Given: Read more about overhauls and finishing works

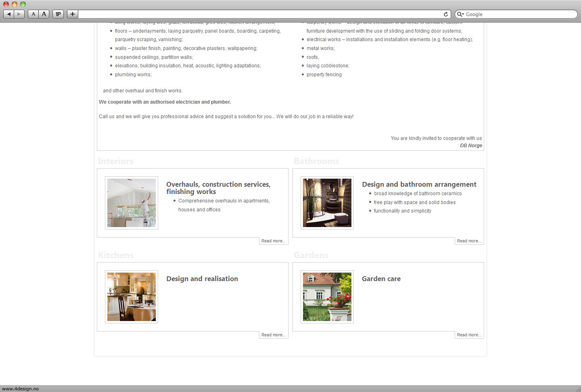Looking at the screenshot, I should click(274, 241).
